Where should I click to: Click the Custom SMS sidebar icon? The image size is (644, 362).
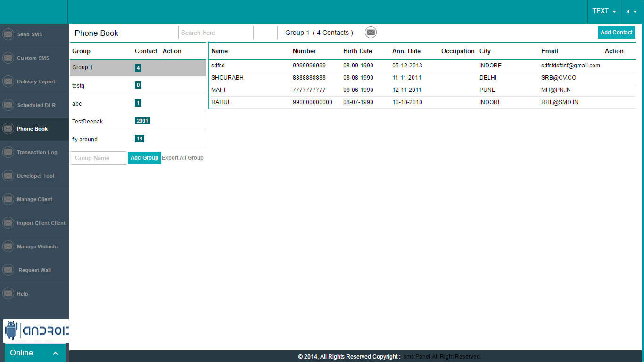(x=8, y=58)
